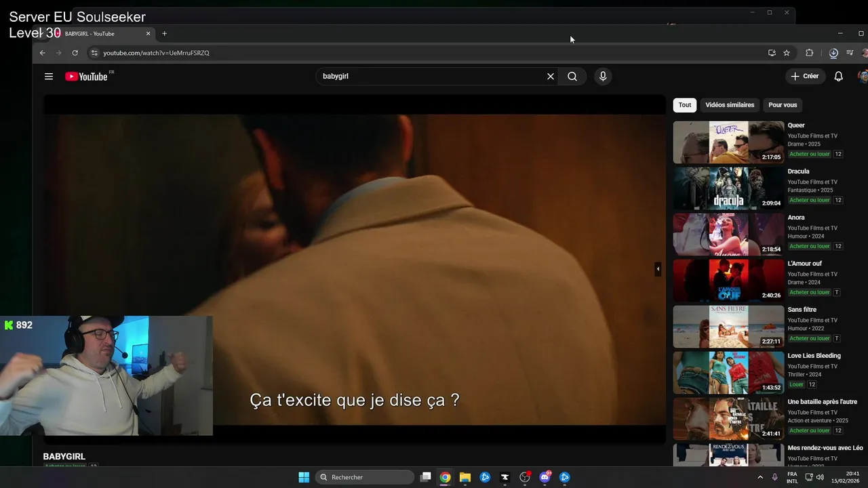Click Drame • 2025 text under Queer

[x=804, y=144]
